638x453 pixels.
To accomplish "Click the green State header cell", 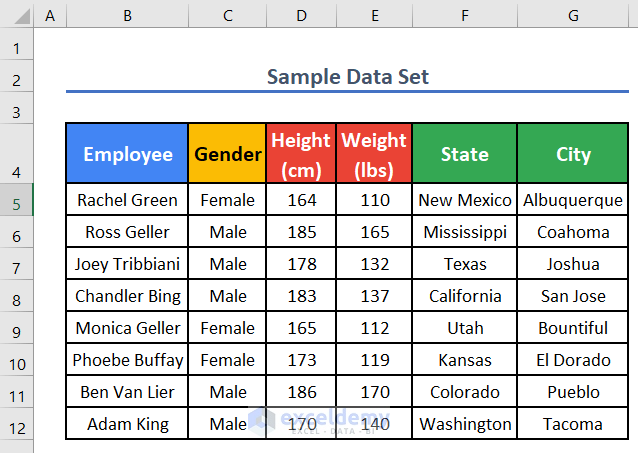I will point(465,154).
